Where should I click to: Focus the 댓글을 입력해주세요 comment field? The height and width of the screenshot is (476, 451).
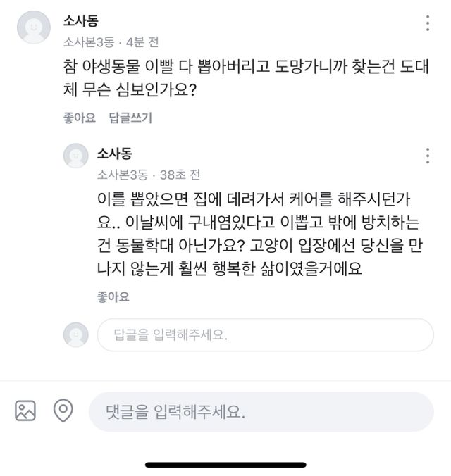[261, 412]
